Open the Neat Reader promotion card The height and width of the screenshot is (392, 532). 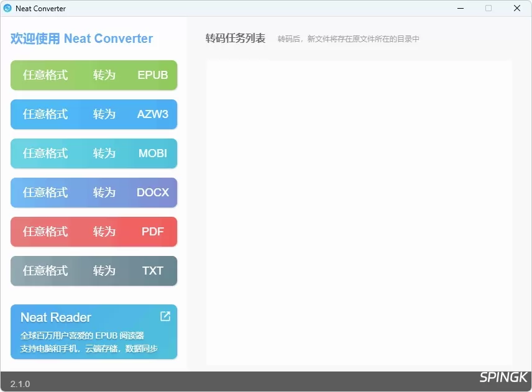[x=94, y=332]
